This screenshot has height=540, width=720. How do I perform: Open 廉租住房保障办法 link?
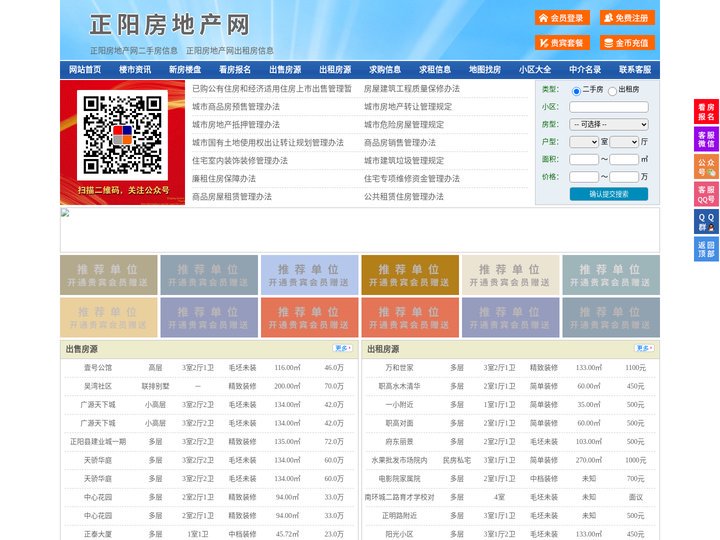point(224,179)
